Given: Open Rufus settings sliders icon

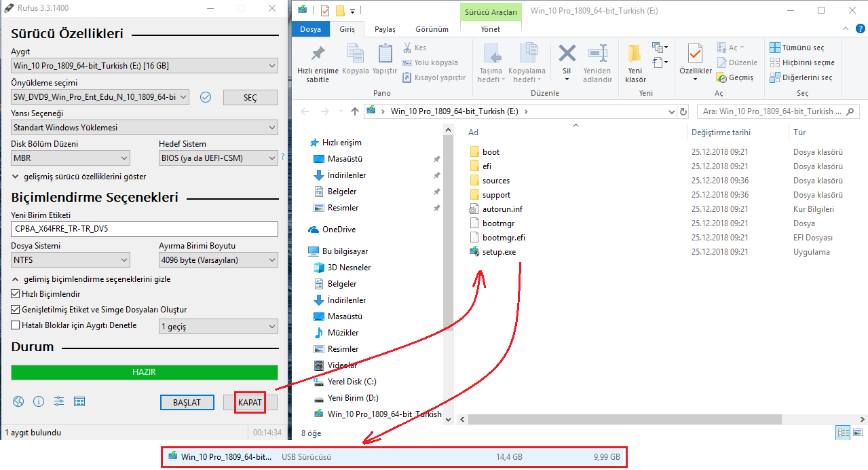Looking at the screenshot, I should click(x=59, y=401).
